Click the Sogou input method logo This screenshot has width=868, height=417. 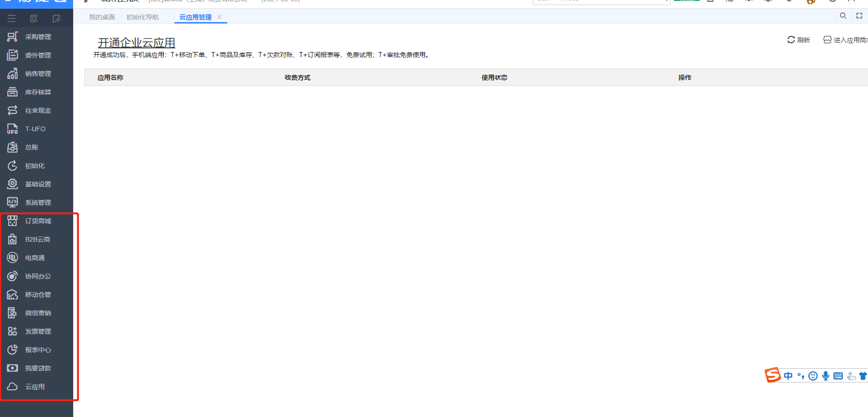tap(773, 375)
